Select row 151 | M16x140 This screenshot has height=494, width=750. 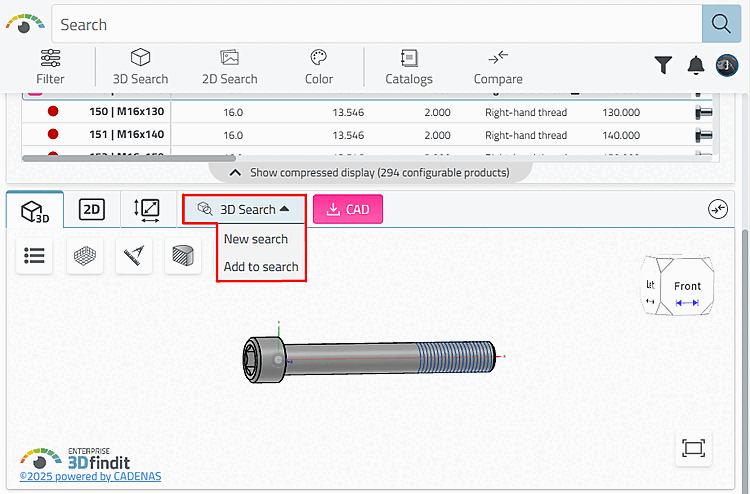point(367,135)
